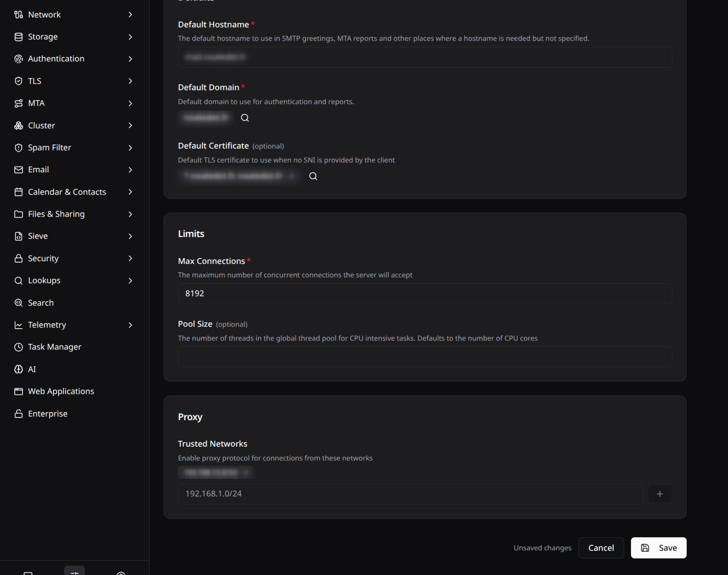Save the unsaved changes
The height and width of the screenshot is (575, 728).
(658, 548)
